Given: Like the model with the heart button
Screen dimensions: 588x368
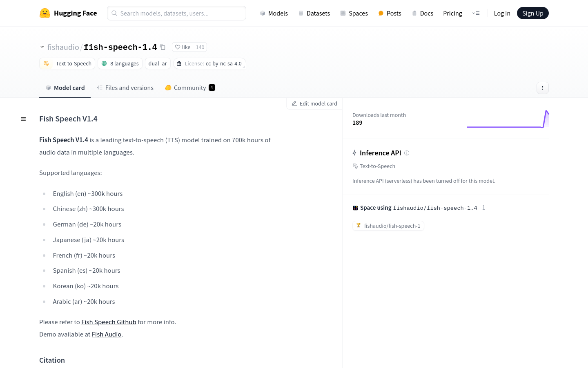Looking at the screenshot, I should coord(183,47).
